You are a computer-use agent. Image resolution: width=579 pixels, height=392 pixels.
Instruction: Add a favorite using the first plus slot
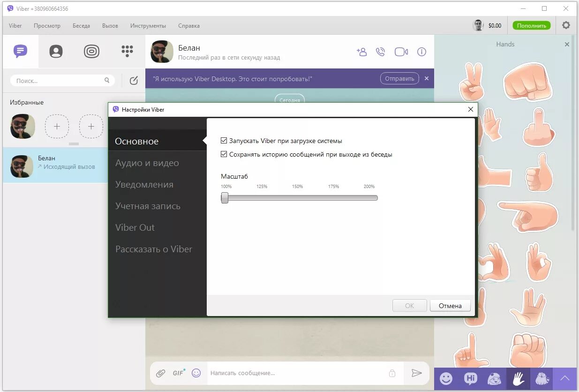[57, 126]
